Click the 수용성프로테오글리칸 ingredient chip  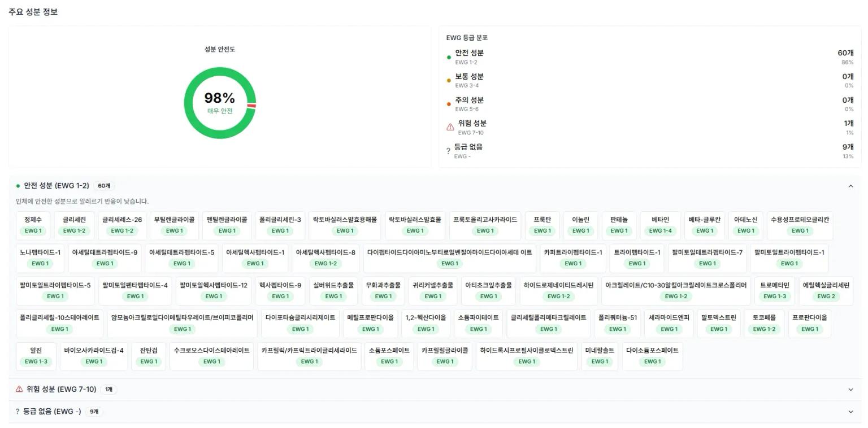[x=800, y=225]
